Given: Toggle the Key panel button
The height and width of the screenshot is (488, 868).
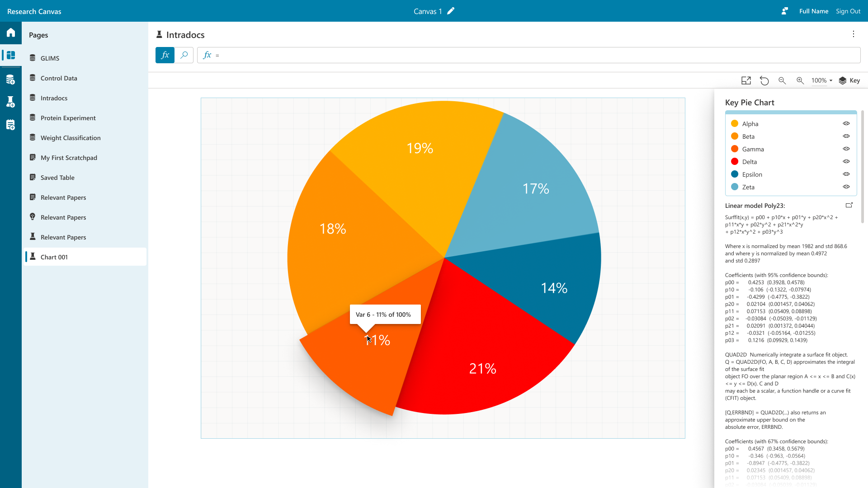Looking at the screenshot, I should 849,80.
